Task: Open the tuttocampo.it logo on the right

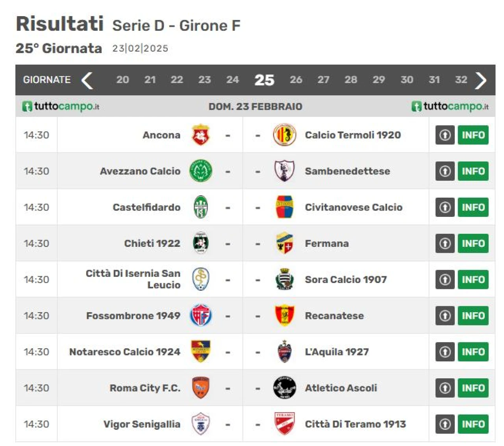Action: pos(450,106)
